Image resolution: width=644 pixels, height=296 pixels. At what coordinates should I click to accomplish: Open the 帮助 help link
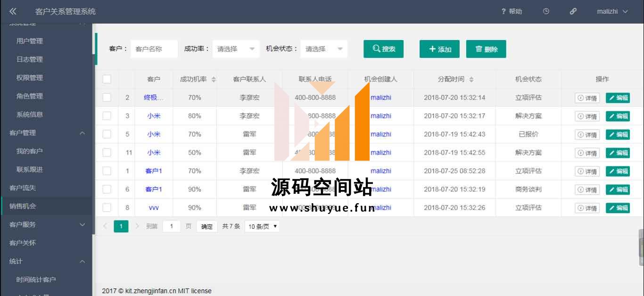(x=512, y=11)
